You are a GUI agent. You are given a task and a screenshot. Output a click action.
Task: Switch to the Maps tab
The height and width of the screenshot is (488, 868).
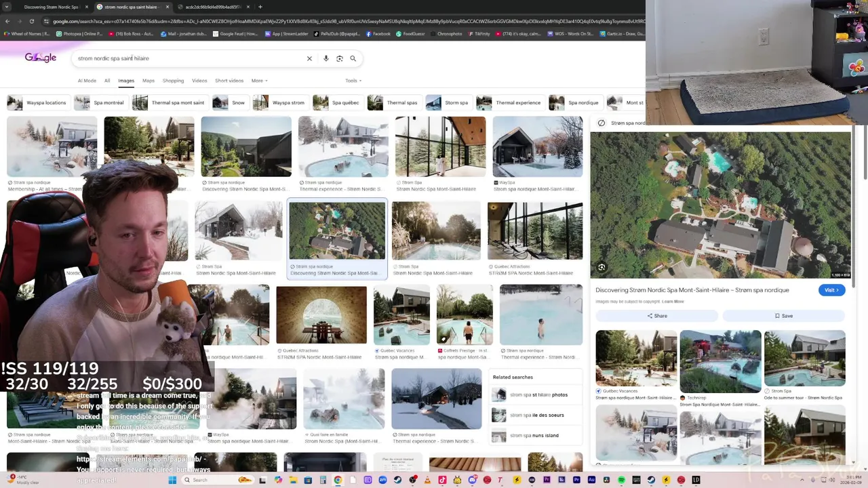pyautogui.click(x=149, y=81)
